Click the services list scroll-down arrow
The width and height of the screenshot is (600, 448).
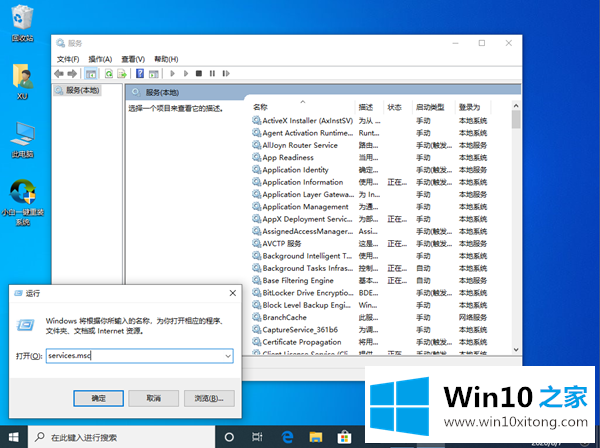(x=516, y=349)
